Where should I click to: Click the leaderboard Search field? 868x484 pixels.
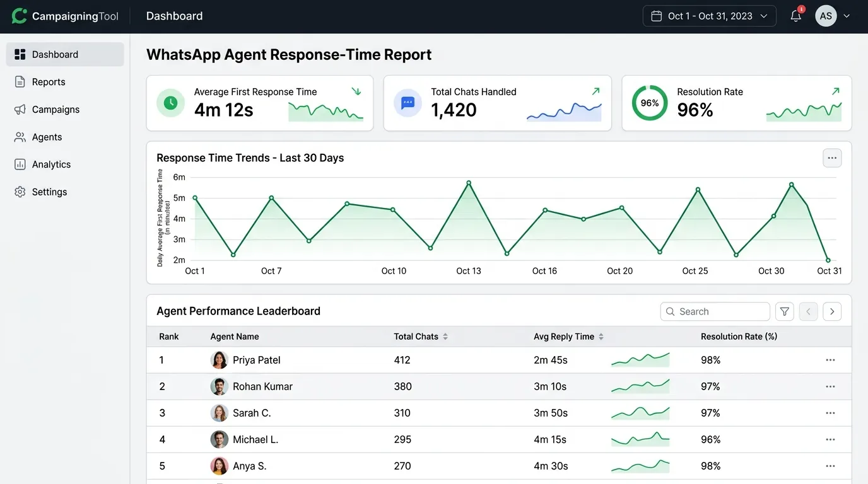click(x=715, y=311)
